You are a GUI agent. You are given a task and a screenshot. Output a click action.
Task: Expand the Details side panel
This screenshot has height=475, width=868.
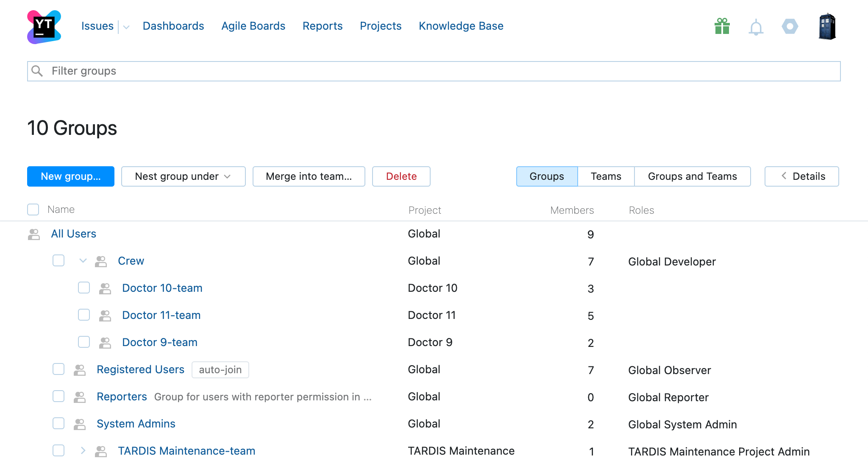tap(801, 176)
